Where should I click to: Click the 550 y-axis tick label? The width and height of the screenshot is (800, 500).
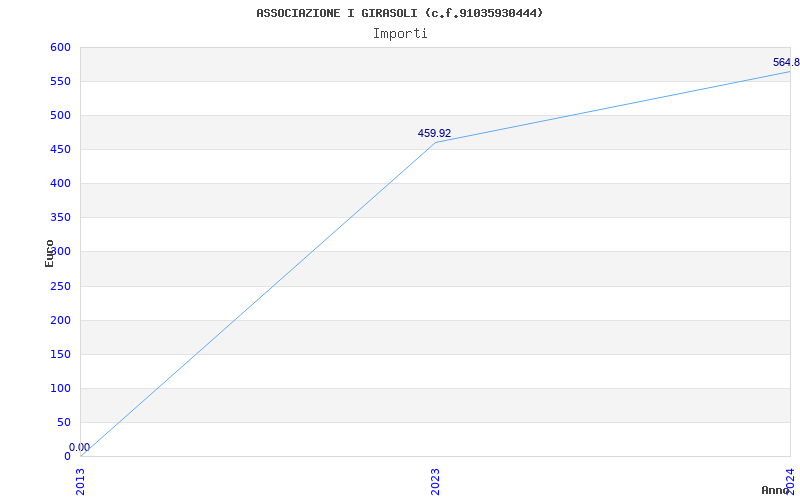60,82
